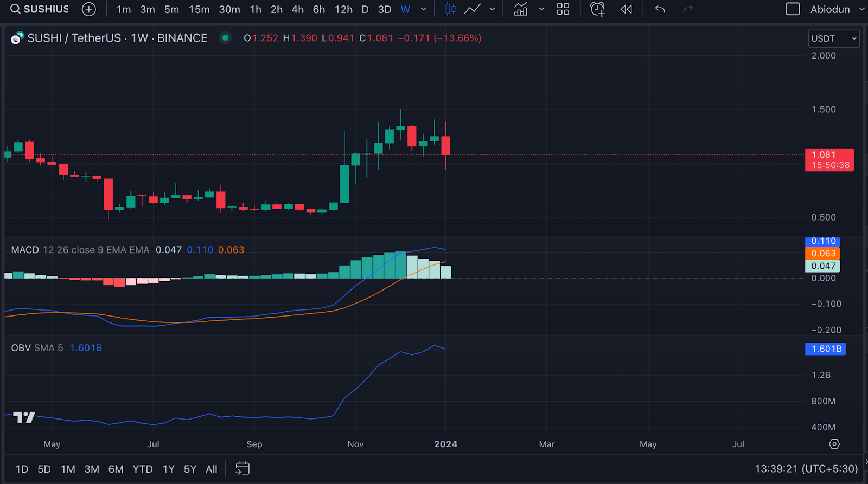
Task: Click the MACD 0.110 axis label
Action: 823,241
